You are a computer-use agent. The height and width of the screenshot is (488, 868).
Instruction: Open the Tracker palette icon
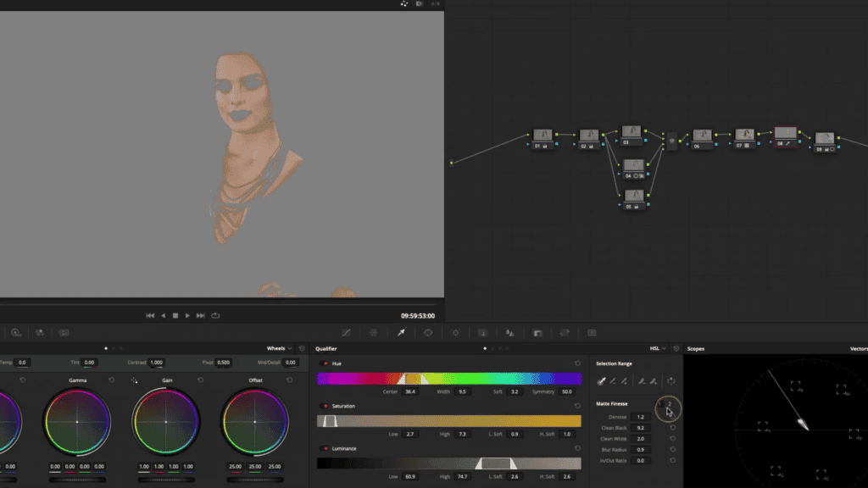455,332
